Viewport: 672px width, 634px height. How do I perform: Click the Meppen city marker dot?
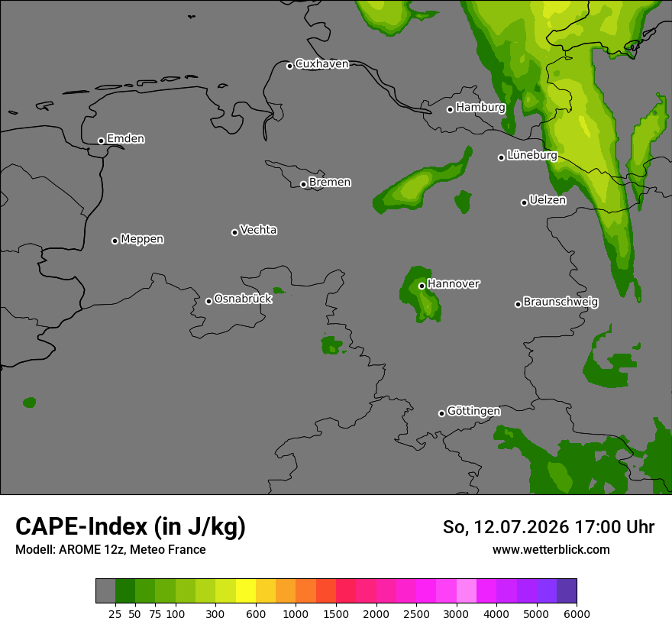(115, 241)
